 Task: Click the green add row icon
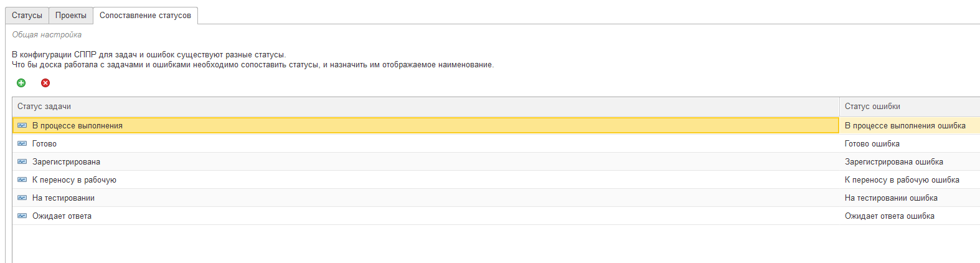click(x=21, y=83)
